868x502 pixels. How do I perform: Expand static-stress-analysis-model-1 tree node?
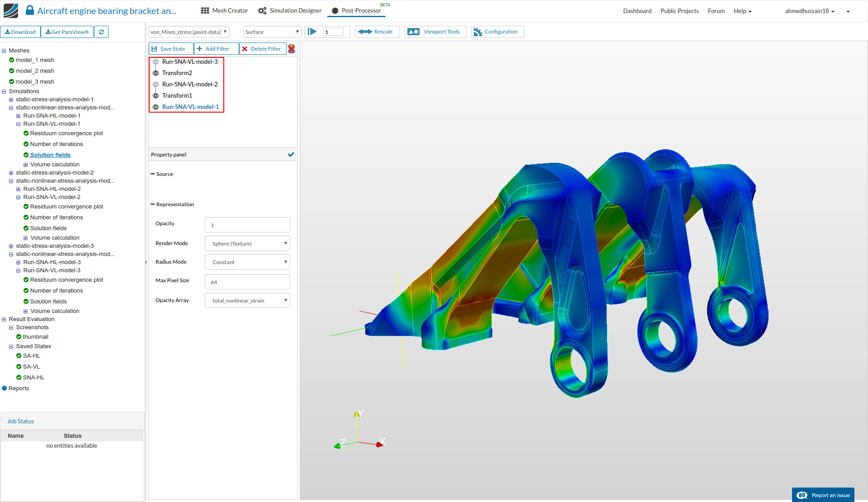tap(11, 99)
